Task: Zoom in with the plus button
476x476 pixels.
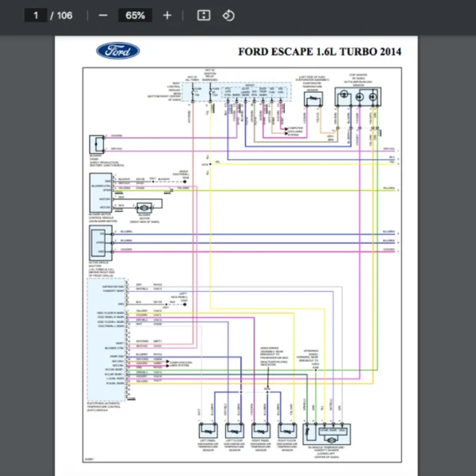Action: pos(167,15)
